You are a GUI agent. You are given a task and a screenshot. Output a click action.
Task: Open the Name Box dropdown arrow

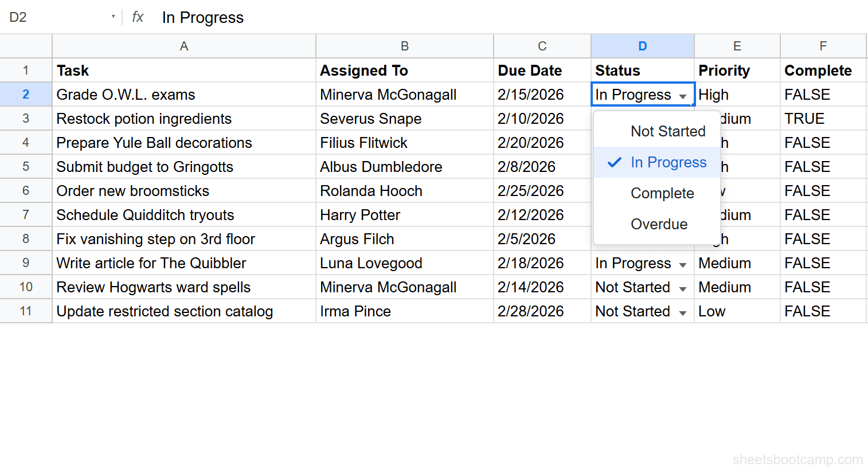point(114,17)
